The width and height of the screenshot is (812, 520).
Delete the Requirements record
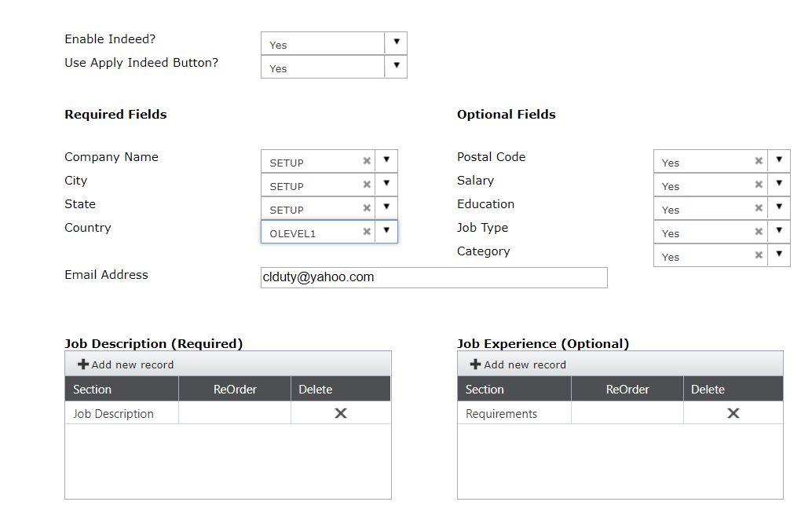733,413
